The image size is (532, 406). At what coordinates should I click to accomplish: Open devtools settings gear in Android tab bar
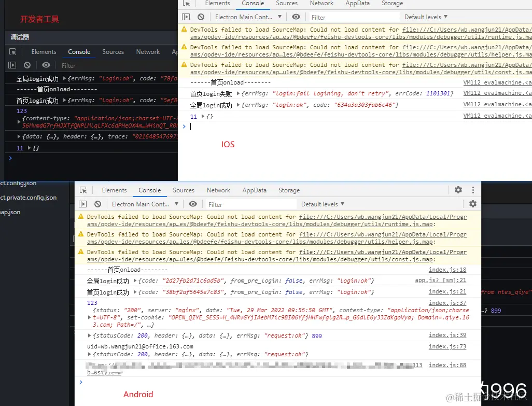458,190
